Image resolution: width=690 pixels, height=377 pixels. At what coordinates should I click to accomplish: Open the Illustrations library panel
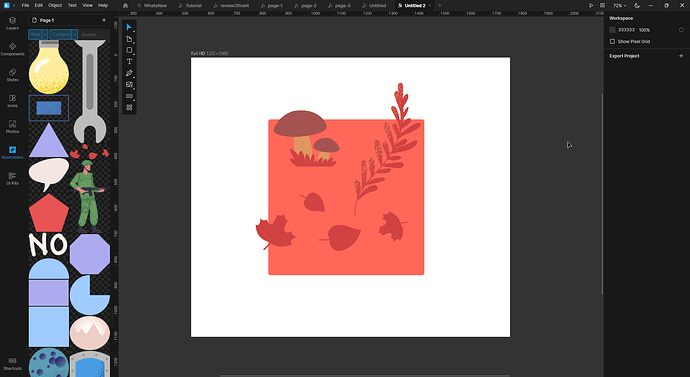pyautogui.click(x=12, y=153)
